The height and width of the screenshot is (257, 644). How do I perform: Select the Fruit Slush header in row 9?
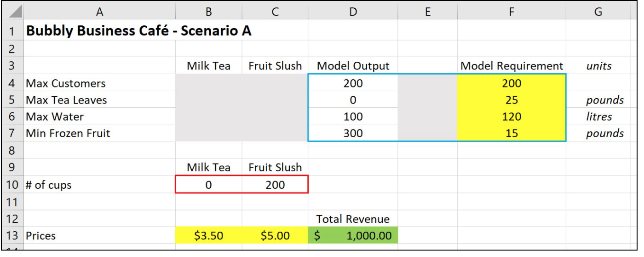click(275, 168)
